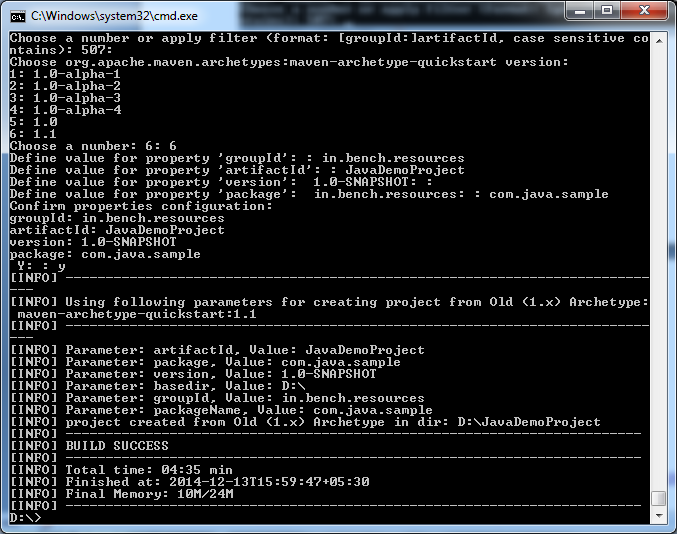677x534 pixels.
Task: Click the artifactId property definition line
Action: click(x=237, y=170)
